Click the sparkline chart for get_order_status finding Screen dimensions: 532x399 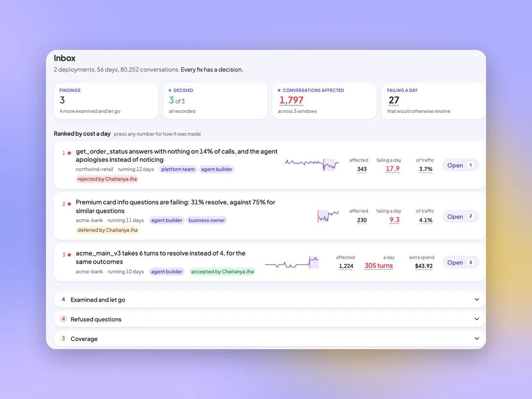(312, 164)
